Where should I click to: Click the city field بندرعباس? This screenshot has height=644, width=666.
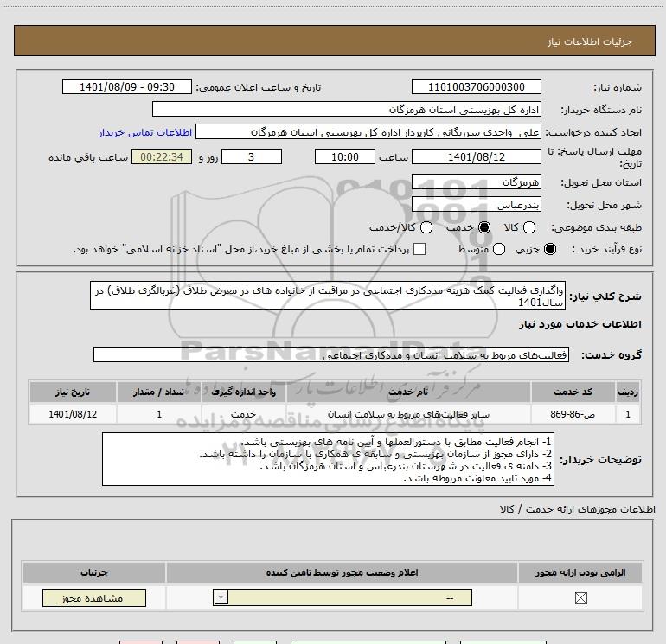click(x=476, y=205)
